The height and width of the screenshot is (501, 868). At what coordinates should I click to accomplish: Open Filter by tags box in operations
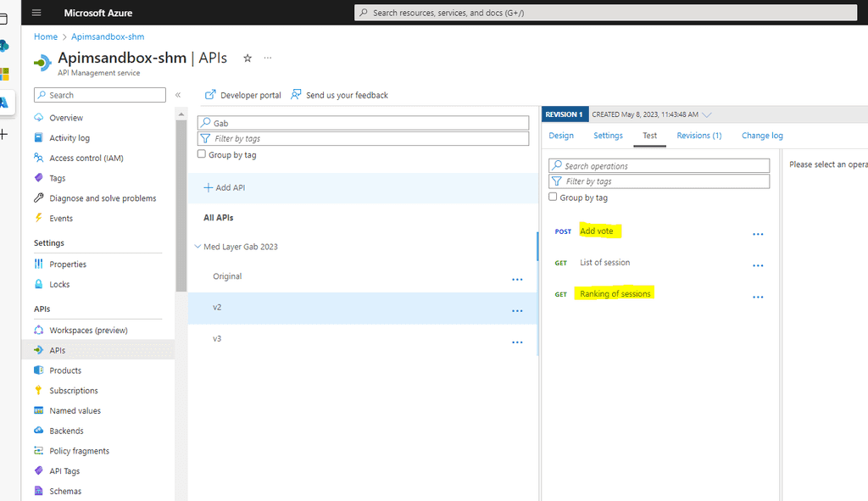coord(659,181)
